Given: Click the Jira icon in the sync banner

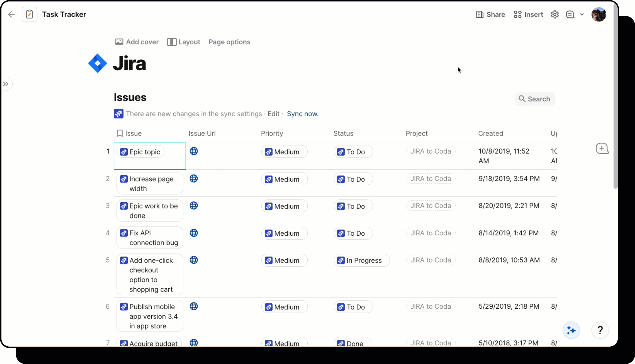Looking at the screenshot, I should click(x=118, y=114).
